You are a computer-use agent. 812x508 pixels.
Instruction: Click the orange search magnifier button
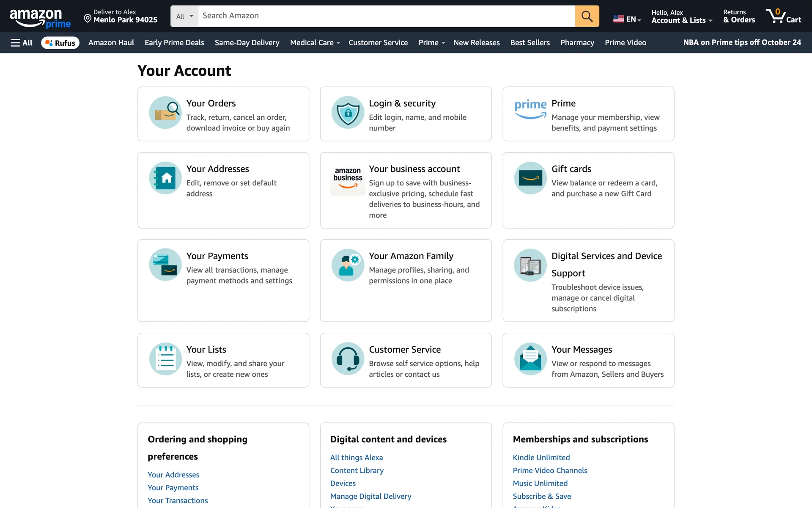point(587,16)
